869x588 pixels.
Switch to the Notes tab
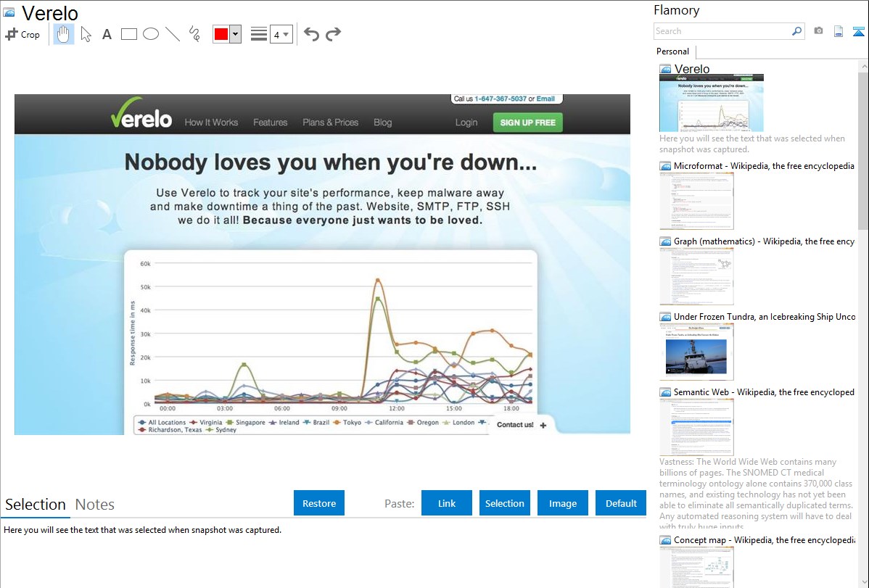coord(95,505)
